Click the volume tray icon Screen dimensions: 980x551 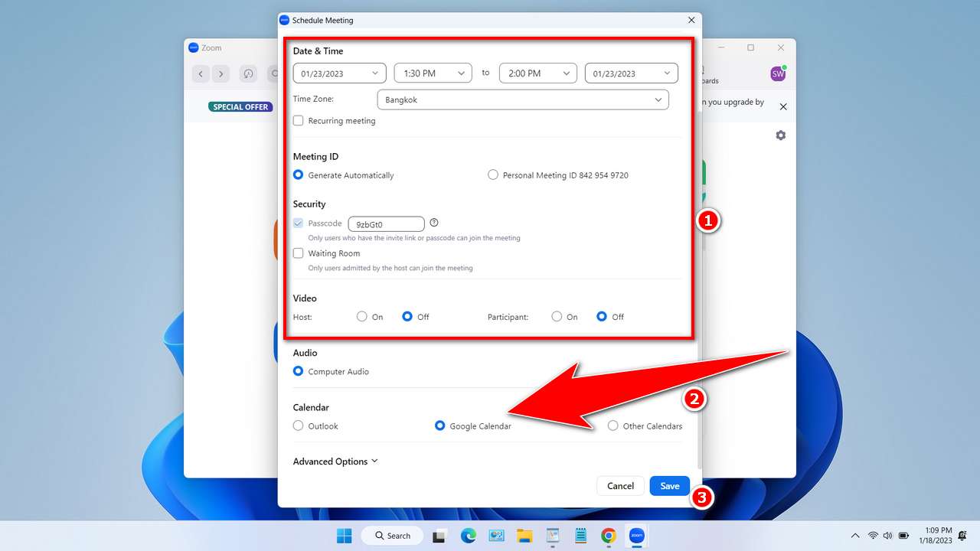tap(887, 536)
